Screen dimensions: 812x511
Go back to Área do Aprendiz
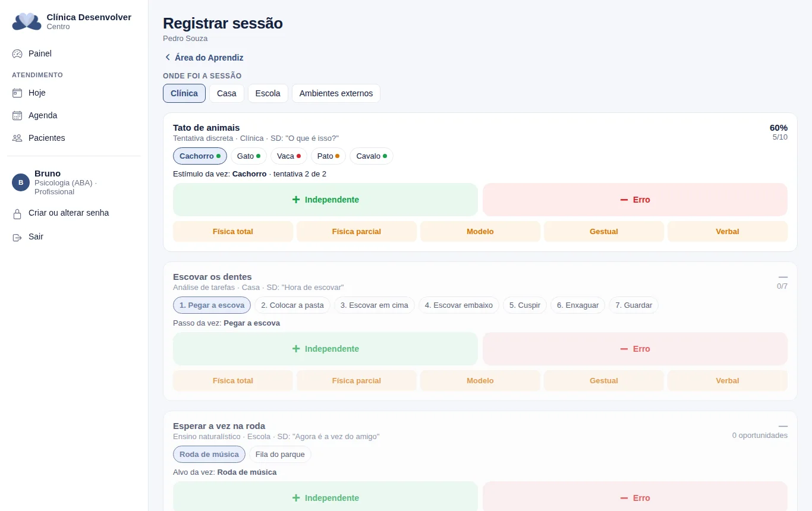203,58
